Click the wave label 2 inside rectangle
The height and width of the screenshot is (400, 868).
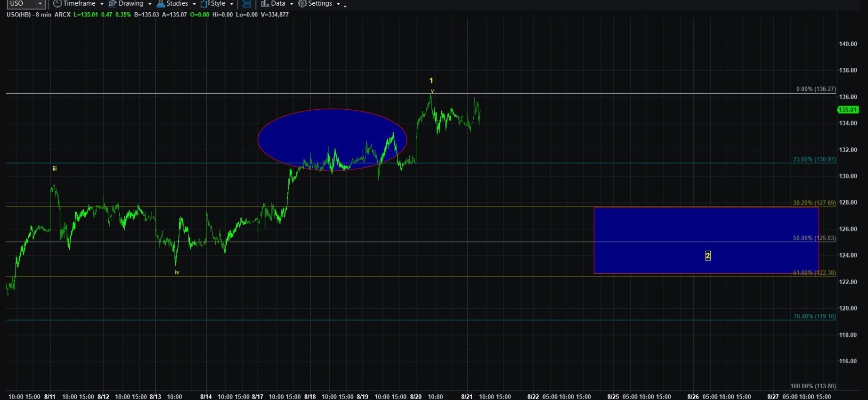tap(707, 256)
